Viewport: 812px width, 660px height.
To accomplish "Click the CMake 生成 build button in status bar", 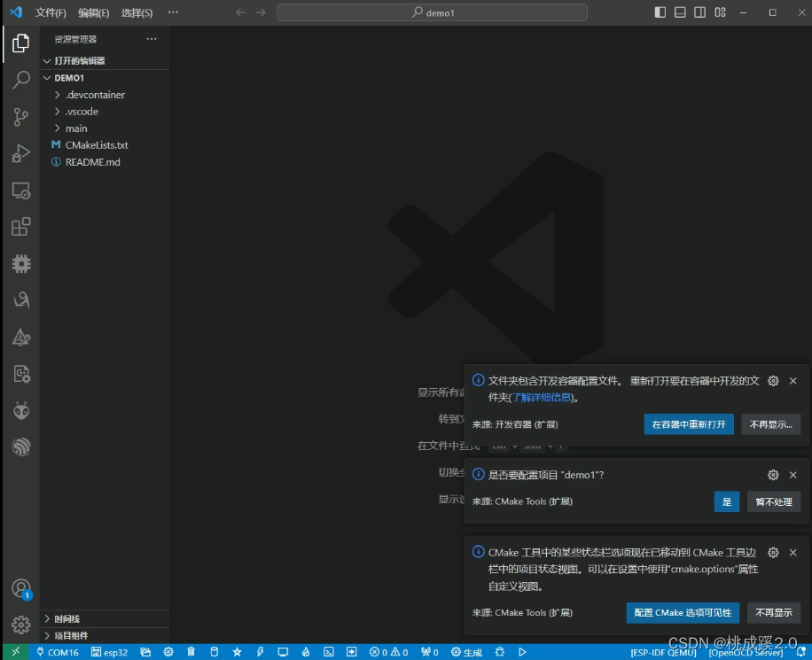I will tap(466, 652).
